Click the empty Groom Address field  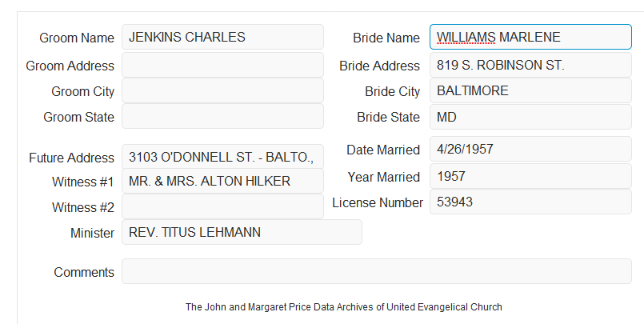222,65
